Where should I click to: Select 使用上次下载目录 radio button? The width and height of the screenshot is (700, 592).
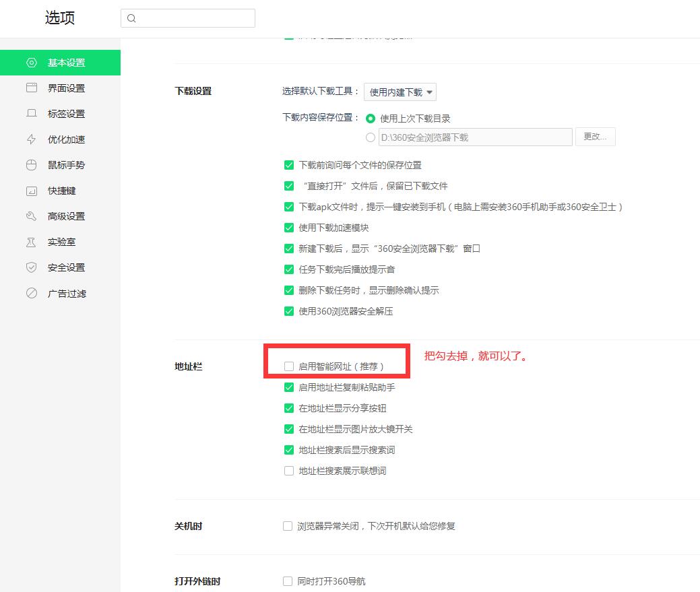[370, 119]
